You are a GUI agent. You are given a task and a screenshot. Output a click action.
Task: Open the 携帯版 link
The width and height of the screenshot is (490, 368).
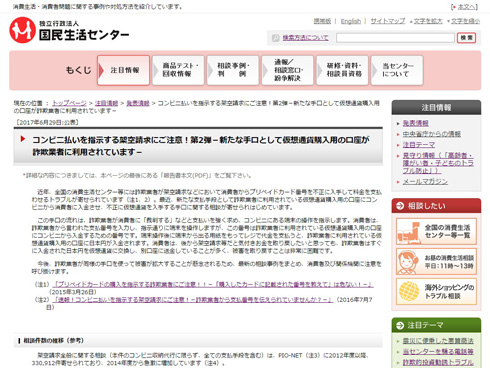322,21
